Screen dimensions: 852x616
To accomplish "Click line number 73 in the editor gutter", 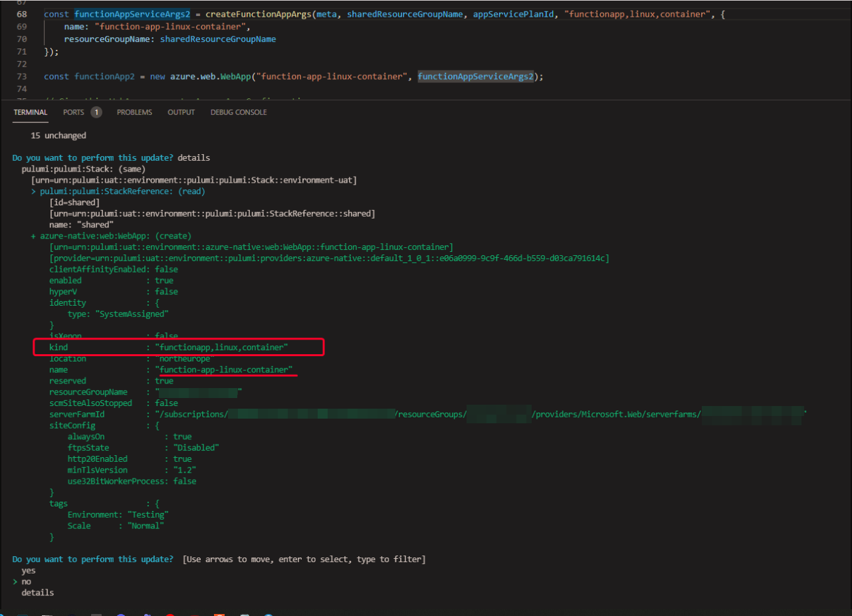I will pyautogui.click(x=21, y=76).
